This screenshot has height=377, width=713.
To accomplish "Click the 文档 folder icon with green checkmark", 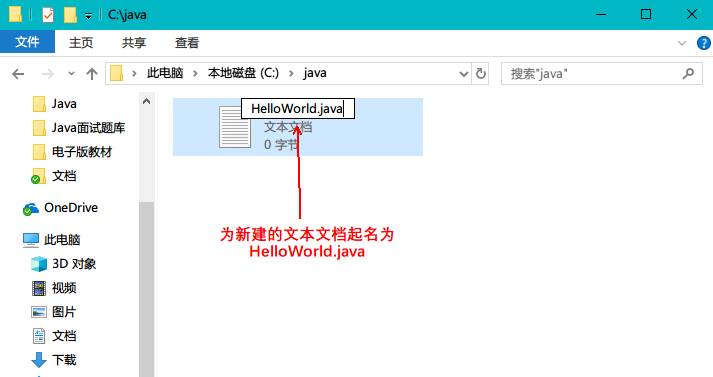I will click(x=38, y=176).
